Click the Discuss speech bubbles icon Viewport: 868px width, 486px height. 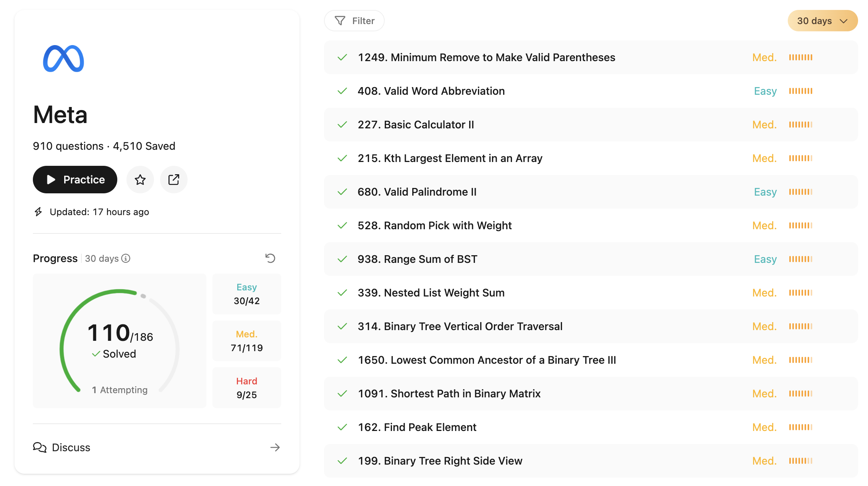(40, 447)
